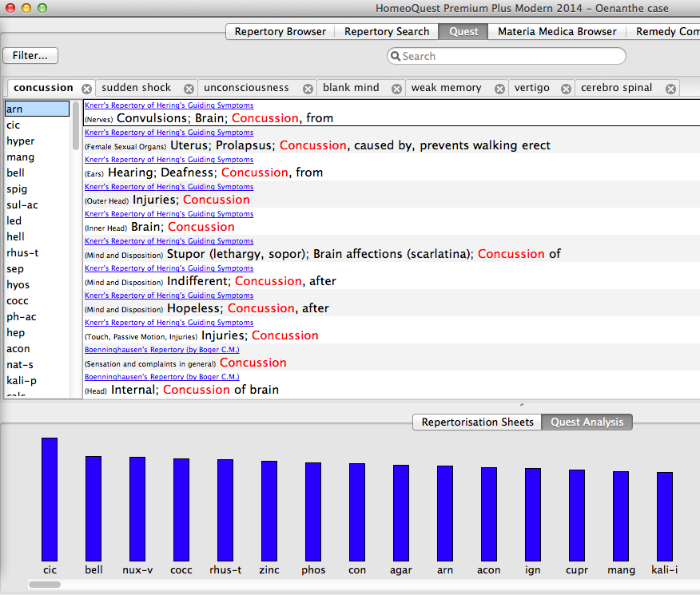Close the unconsciousness tag
The width and height of the screenshot is (700, 595).
tap(308, 89)
